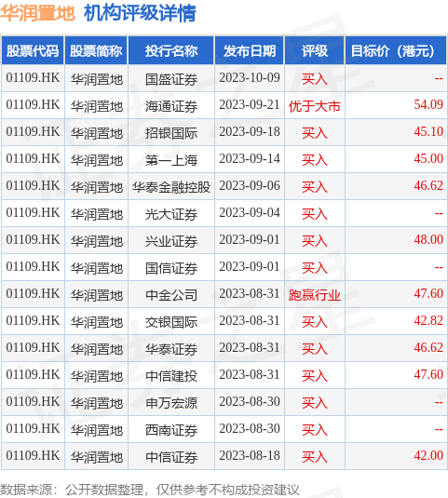The width and height of the screenshot is (448, 498).
Task: Click the target price 42.82
Action: click(428, 321)
